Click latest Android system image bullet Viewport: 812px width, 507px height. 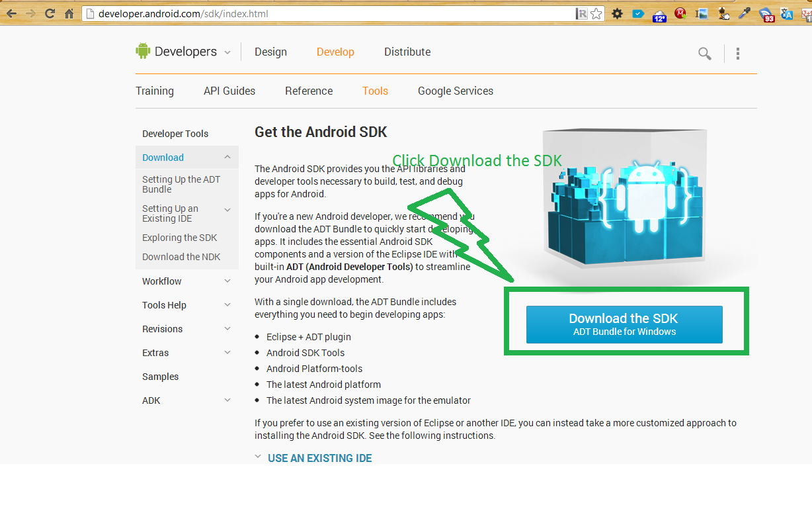(368, 400)
